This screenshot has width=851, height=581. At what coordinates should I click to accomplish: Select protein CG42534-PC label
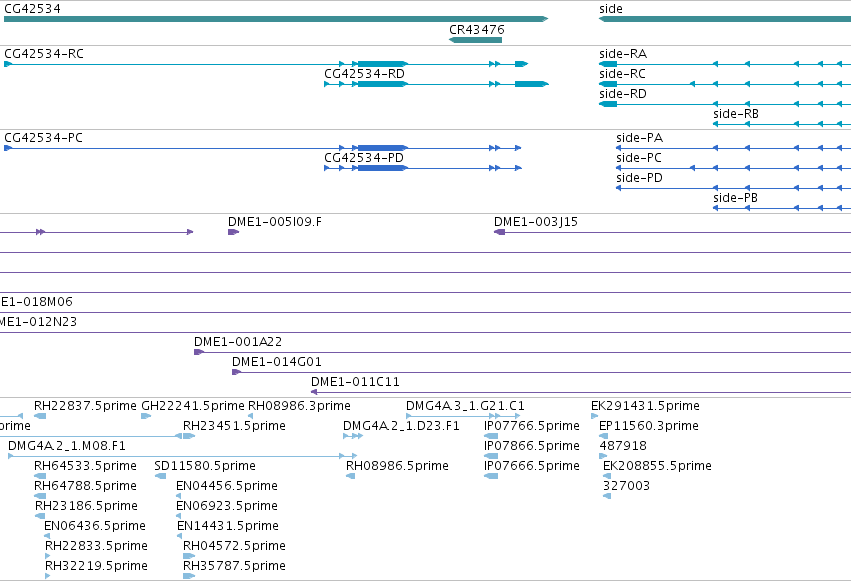(x=43, y=138)
